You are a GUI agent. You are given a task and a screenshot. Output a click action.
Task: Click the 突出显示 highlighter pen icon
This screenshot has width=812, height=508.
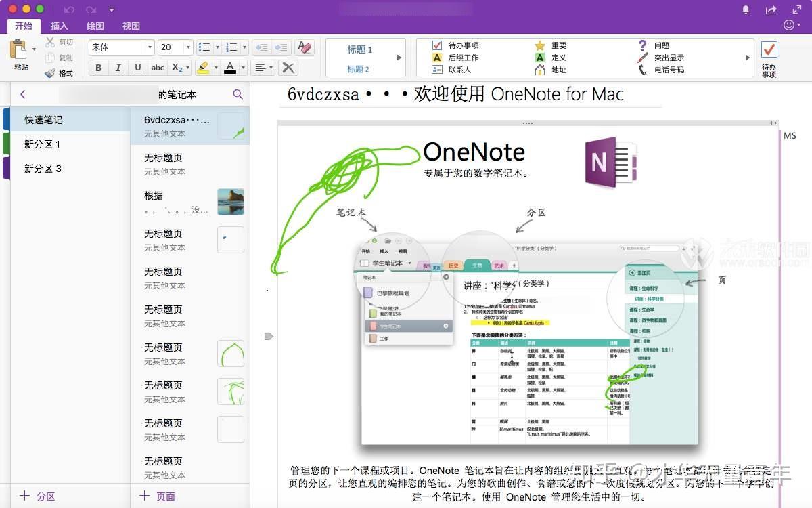tap(641, 58)
